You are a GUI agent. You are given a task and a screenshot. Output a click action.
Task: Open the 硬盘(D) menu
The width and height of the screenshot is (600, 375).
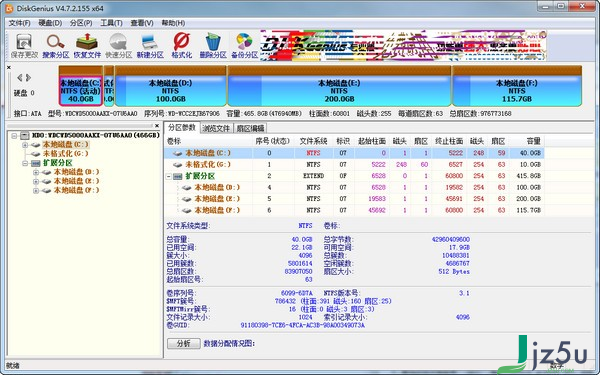pyautogui.click(x=50, y=23)
